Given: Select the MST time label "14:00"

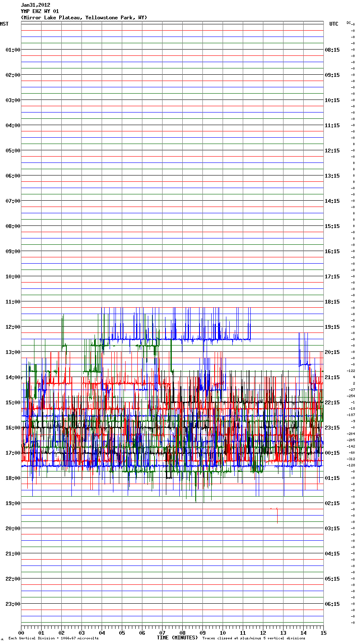Looking at the screenshot, I should coord(13,377).
